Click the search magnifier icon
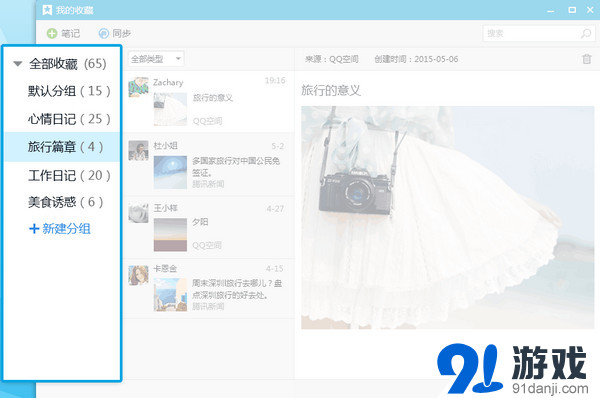The width and height of the screenshot is (600, 398). point(586,34)
